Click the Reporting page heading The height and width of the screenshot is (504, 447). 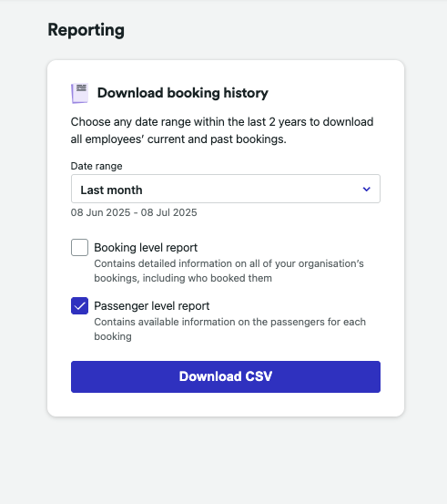coord(86,30)
